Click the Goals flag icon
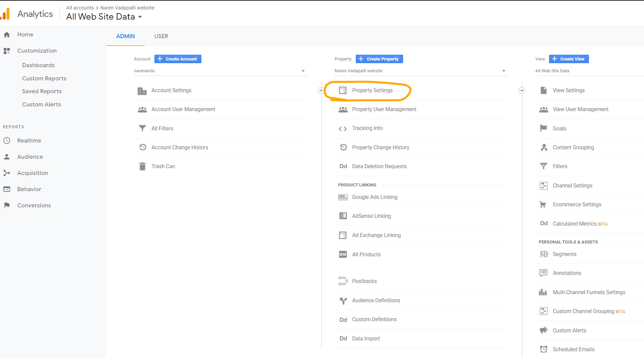644x358 pixels. pyautogui.click(x=544, y=128)
